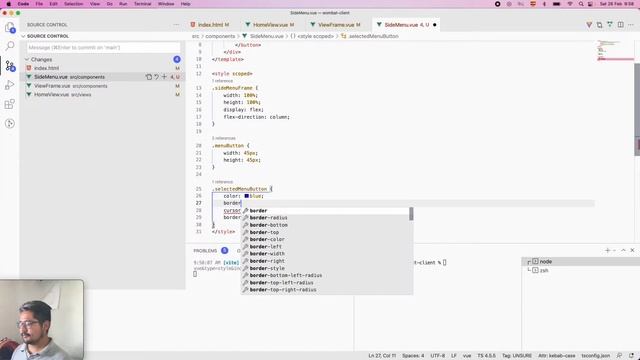Choose border-right suggestion
This screenshot has height=360, width=640.
(326, 261)
